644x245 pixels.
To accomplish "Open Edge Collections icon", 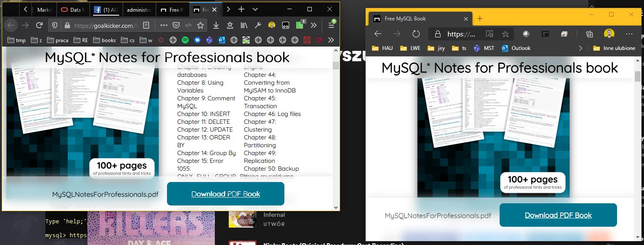I will click(590, 34).
